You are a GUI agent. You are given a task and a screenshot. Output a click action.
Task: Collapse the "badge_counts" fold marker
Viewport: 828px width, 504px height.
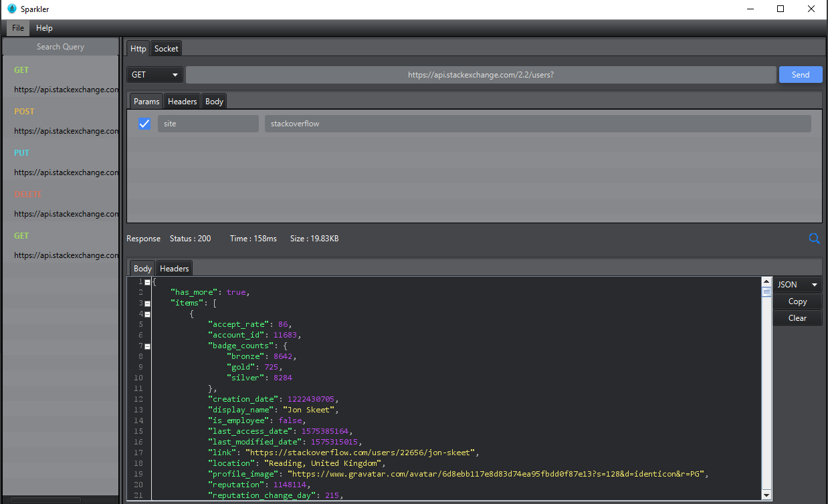pos(147,346)
